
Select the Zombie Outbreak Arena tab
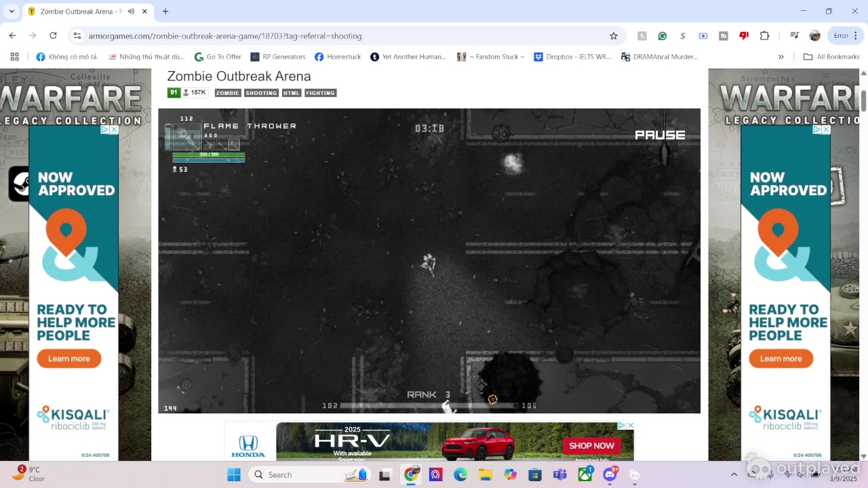click(x=88, y=12)
